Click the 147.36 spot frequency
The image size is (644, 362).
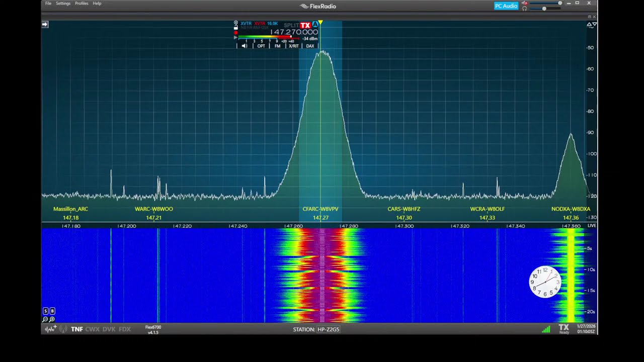(571, 218)
